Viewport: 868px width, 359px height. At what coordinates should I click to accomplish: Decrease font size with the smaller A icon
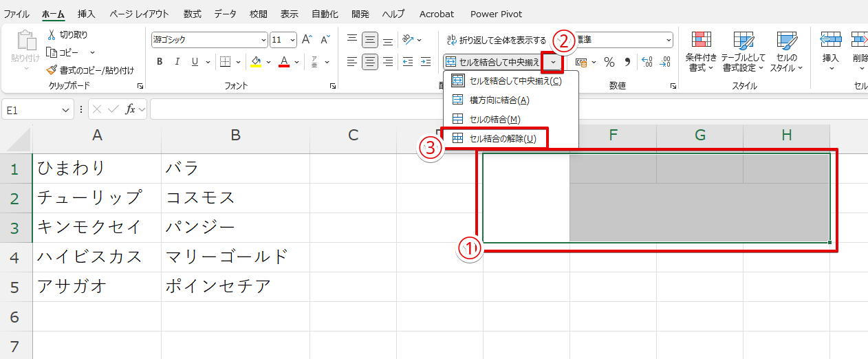pos(325,40)
